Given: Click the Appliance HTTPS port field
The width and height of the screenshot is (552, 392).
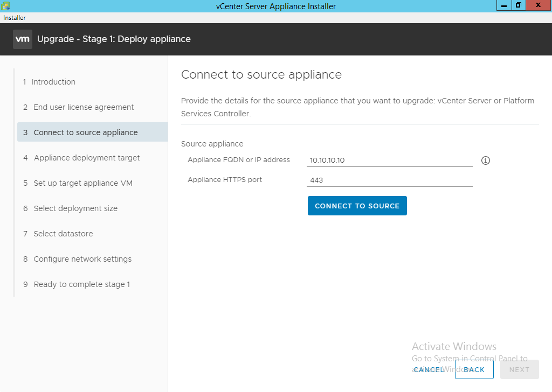Looking at the screenshot, I should [389, 180].
